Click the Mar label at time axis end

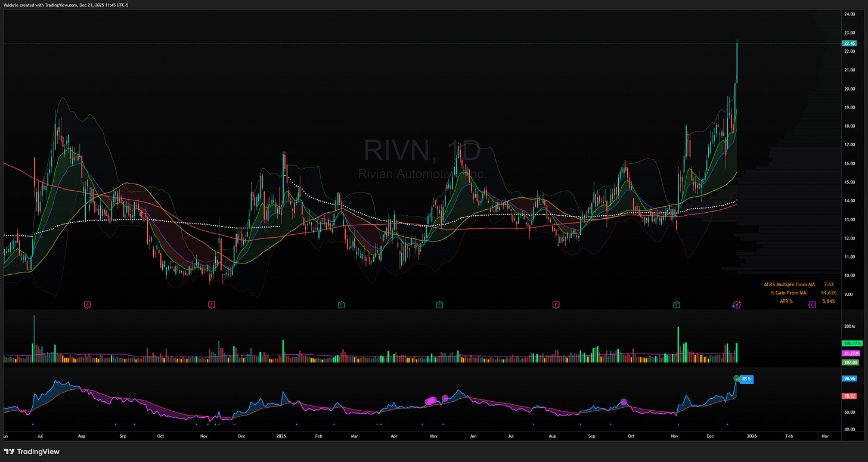[825, 436]
